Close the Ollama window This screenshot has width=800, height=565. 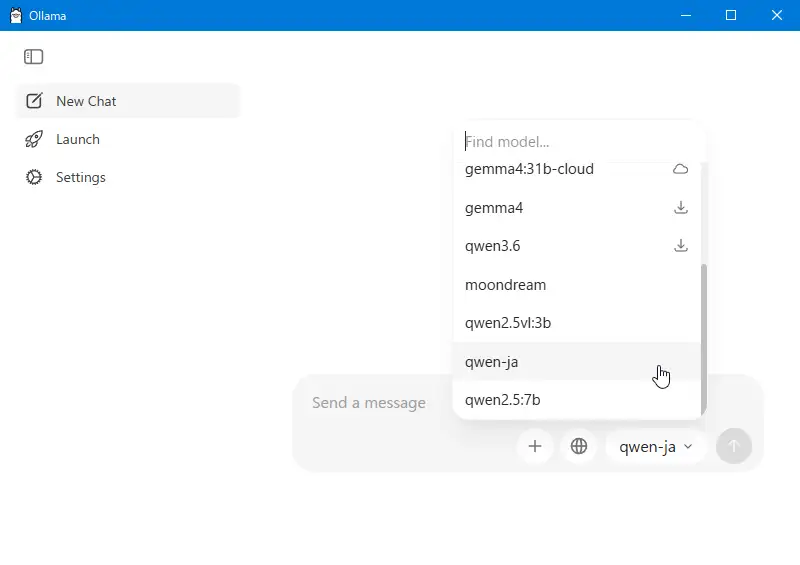coord(777,15)
